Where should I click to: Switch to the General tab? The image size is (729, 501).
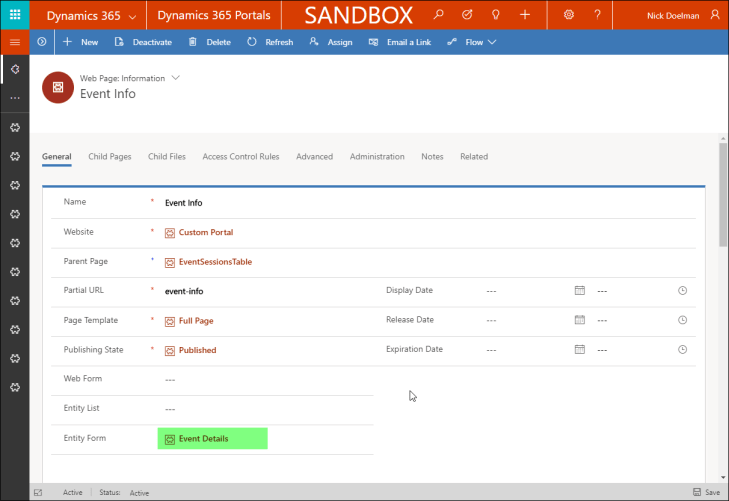point(57,157)
